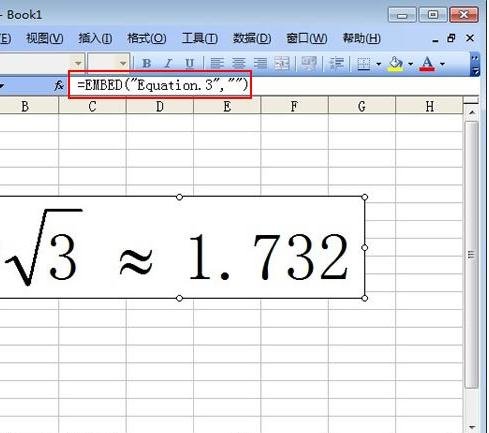489x433 pixels.
Task: Open font size dropdown
Action: point(123,63)
